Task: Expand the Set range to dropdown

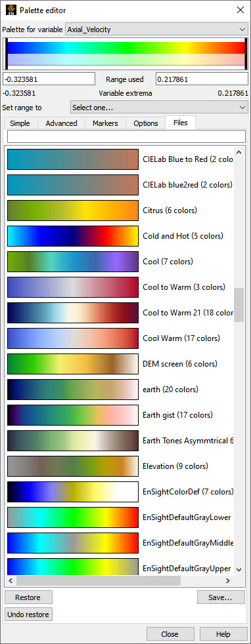Action: click(x=159, y=108)
